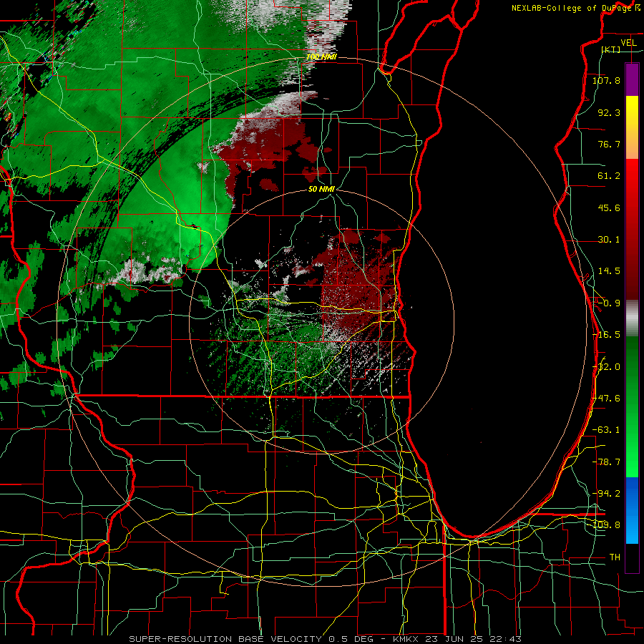Click the TH legend label
This screenshot has width=644, height=644.
point(615,557)
